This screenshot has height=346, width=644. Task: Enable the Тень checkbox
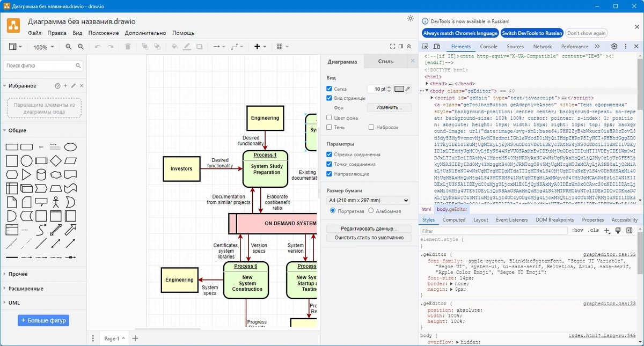[x=330, y=127]
